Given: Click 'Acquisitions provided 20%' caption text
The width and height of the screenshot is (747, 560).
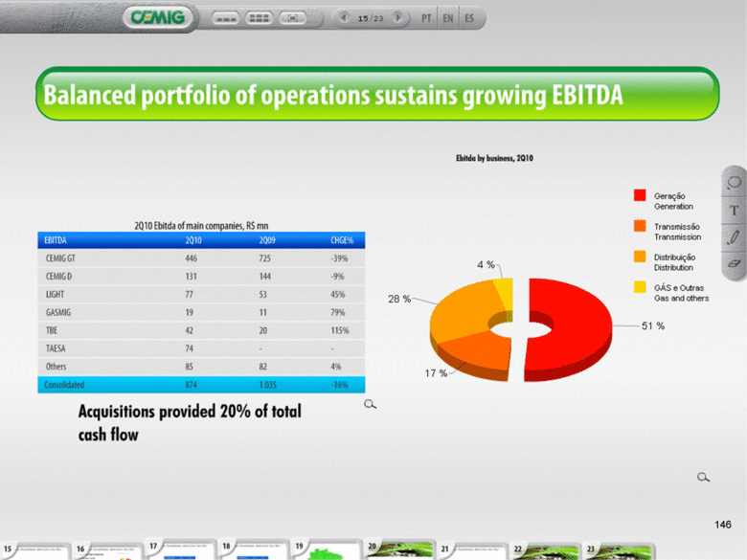Looking at the screenshot, I should 190,423.
